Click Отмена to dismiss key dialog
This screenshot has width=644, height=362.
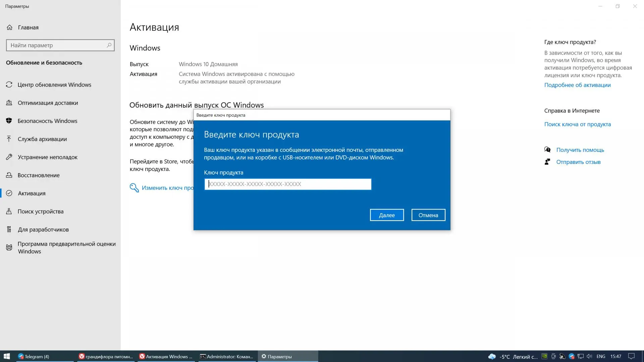tap(428, 215)
